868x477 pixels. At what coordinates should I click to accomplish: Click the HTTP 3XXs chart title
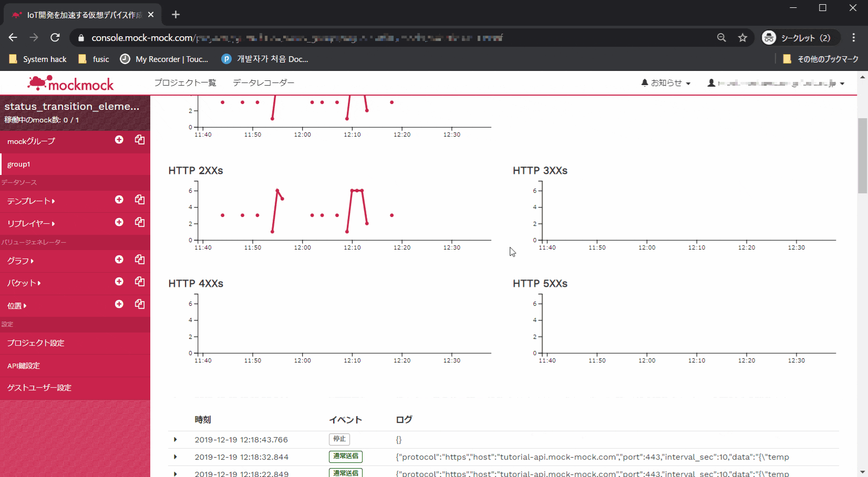pyautogui.click(x=540, y=171)
